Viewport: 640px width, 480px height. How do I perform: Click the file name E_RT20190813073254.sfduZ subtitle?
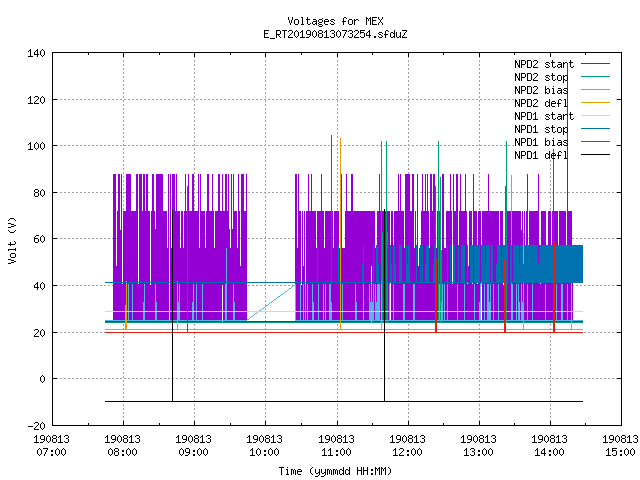click(x=335, y=34)
